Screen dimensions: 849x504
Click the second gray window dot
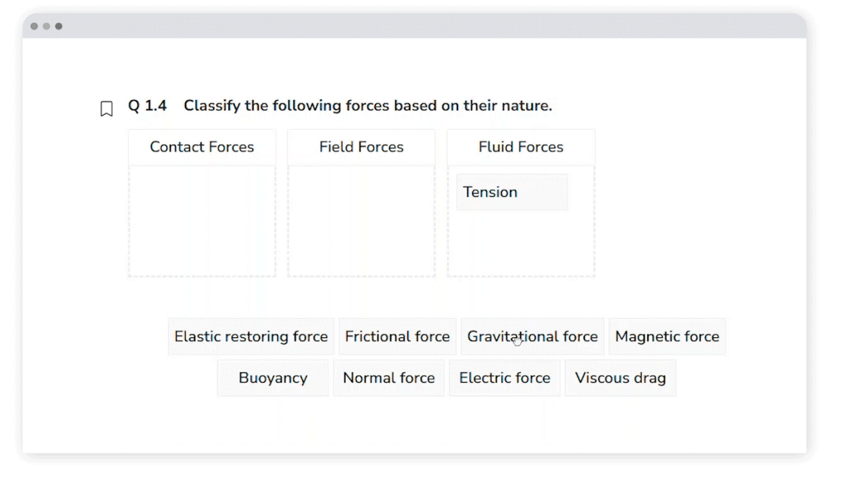click(46, 27)
